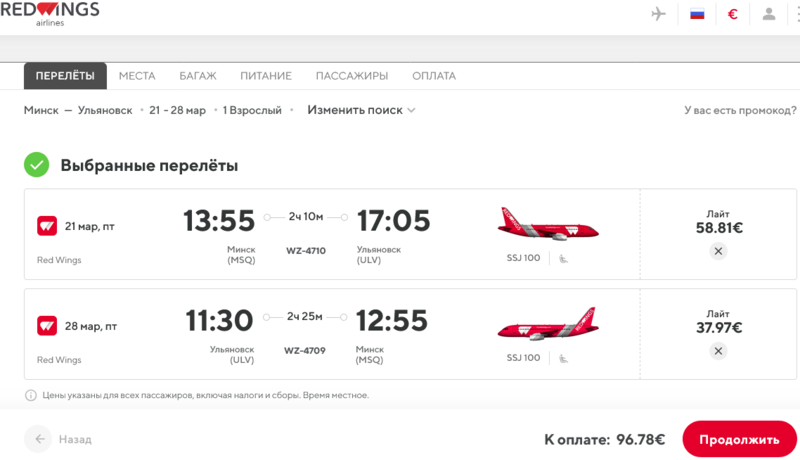Viewport: 800px width, 460px height.
Task: Click the airplane icon in the header
Action: coord(658,14)
